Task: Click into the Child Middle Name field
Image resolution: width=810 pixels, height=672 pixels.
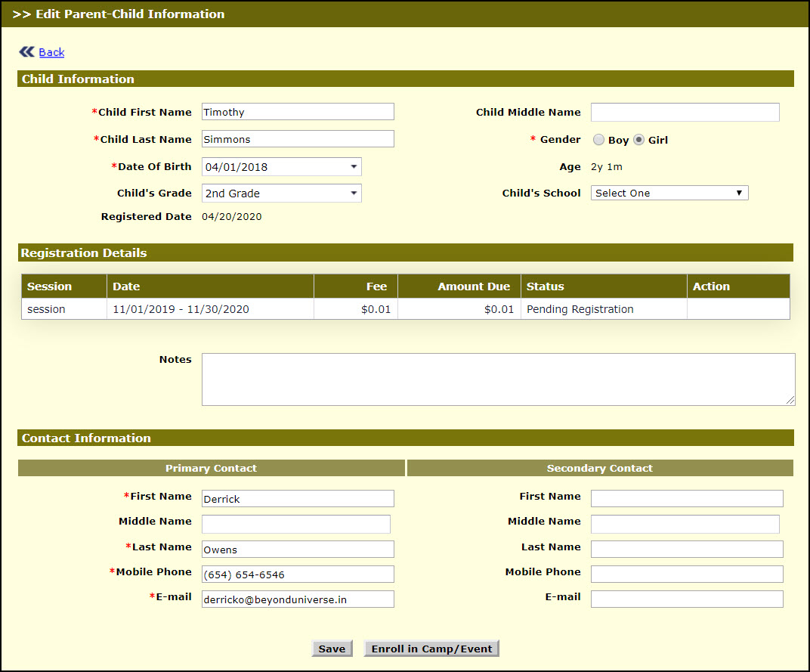Action: pos(685,112)
